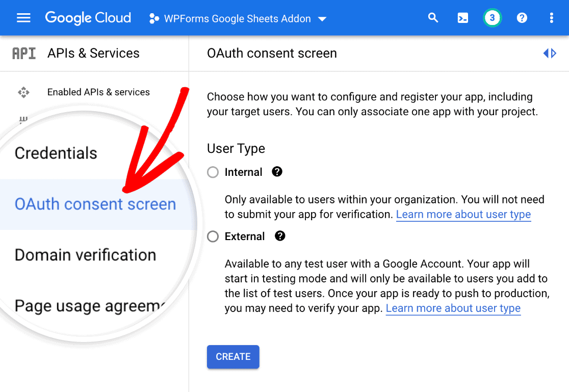Open Domain verification in sidebar
The width and height of the screenshot is (569, 392).
point(85,255)
